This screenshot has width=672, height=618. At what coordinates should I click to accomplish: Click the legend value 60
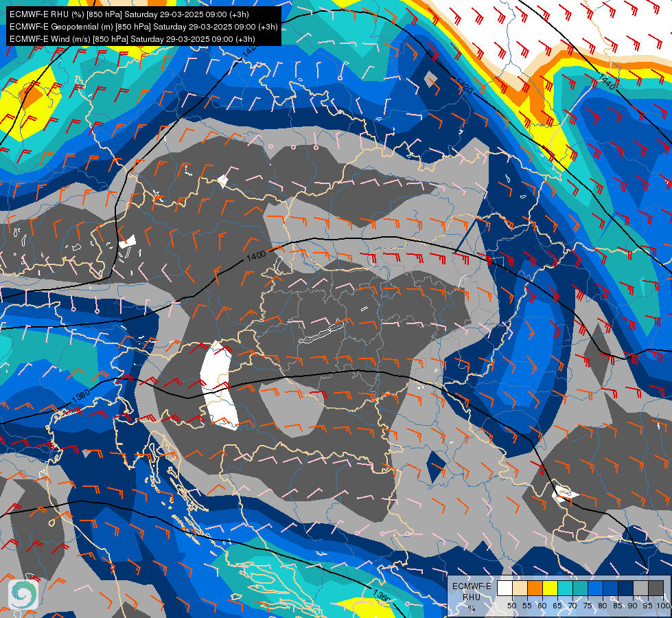click(542, 606)
